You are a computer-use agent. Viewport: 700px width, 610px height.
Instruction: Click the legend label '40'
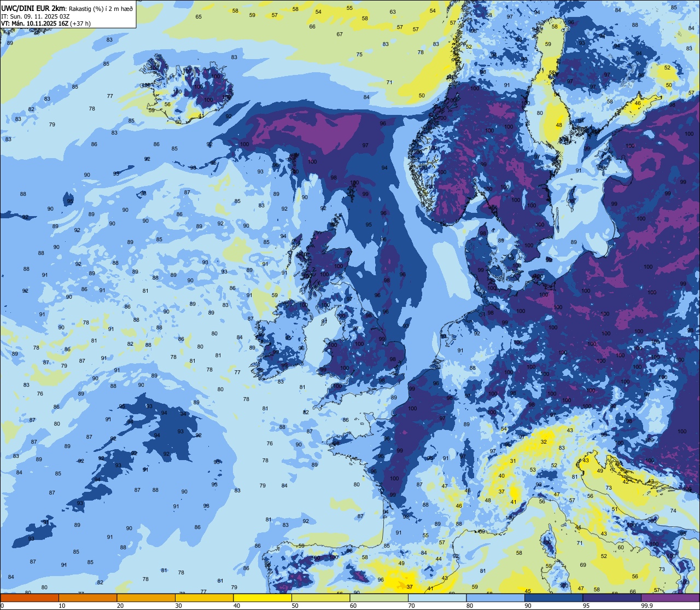pyautogui.click(x=237, y=606)
